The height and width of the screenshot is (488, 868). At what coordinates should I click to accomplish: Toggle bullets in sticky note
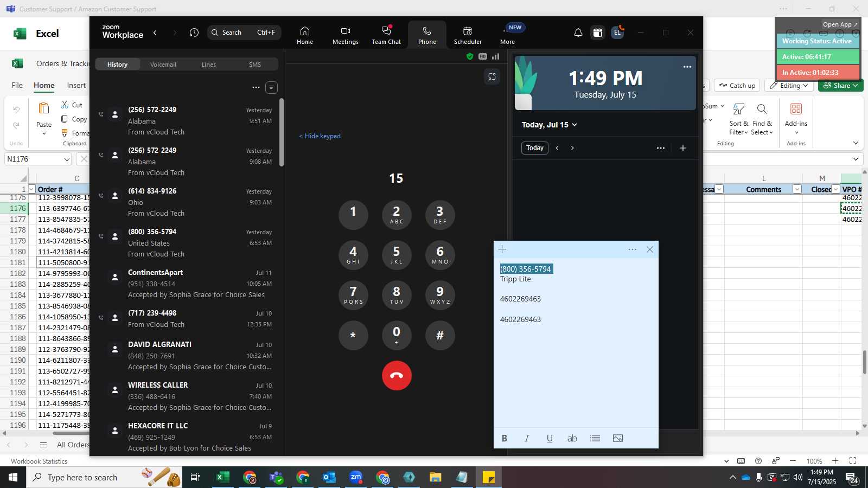[595, 438]
